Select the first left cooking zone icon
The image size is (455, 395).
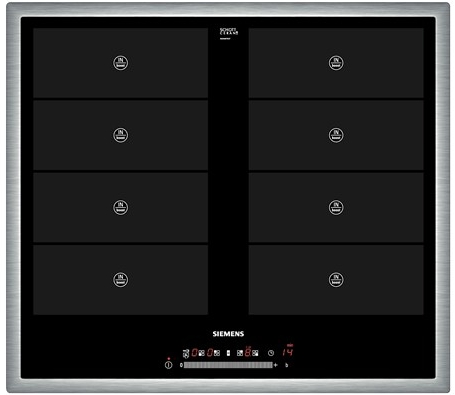[202, 353]
